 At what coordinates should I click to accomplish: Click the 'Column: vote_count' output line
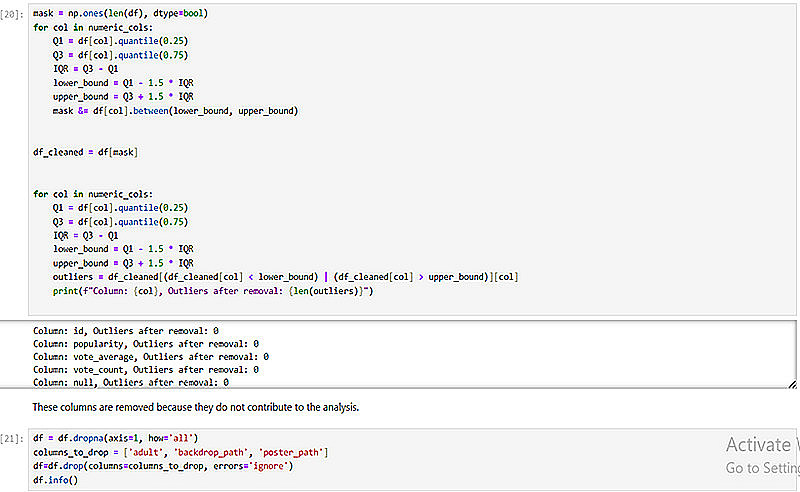tap(146, 370)
